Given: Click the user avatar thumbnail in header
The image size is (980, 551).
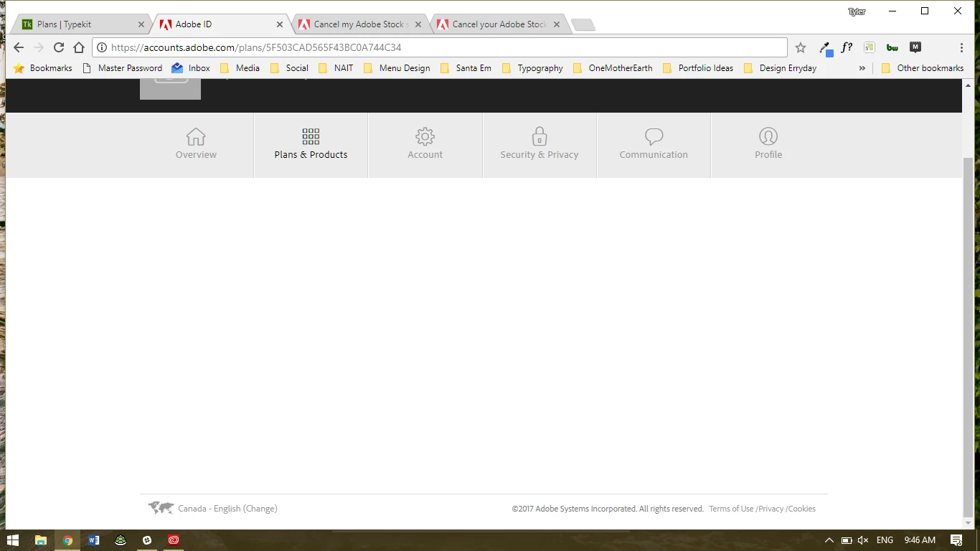Looking at the screenshot, I should [170, 90].
